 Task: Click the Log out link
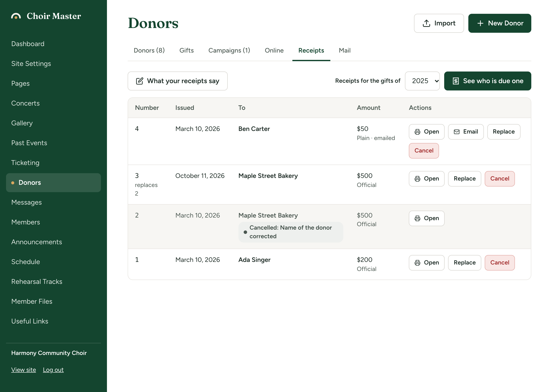click(x=53, y=370)
